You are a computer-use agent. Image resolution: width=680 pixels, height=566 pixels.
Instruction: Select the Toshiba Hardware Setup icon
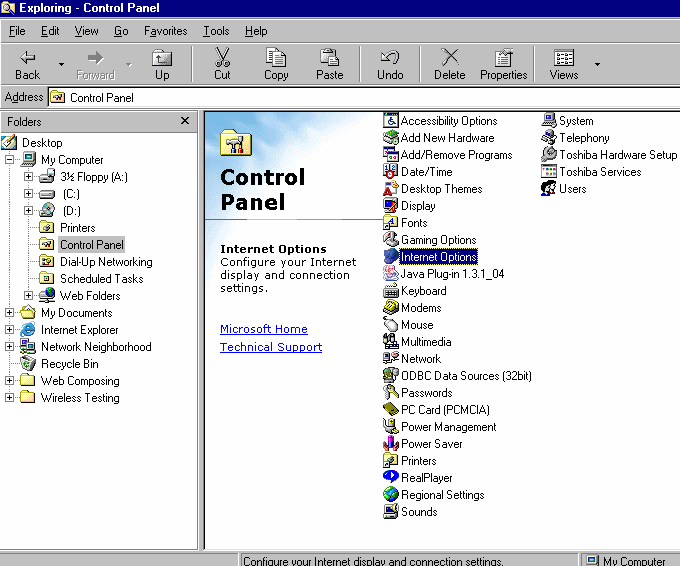coord(549,154)
